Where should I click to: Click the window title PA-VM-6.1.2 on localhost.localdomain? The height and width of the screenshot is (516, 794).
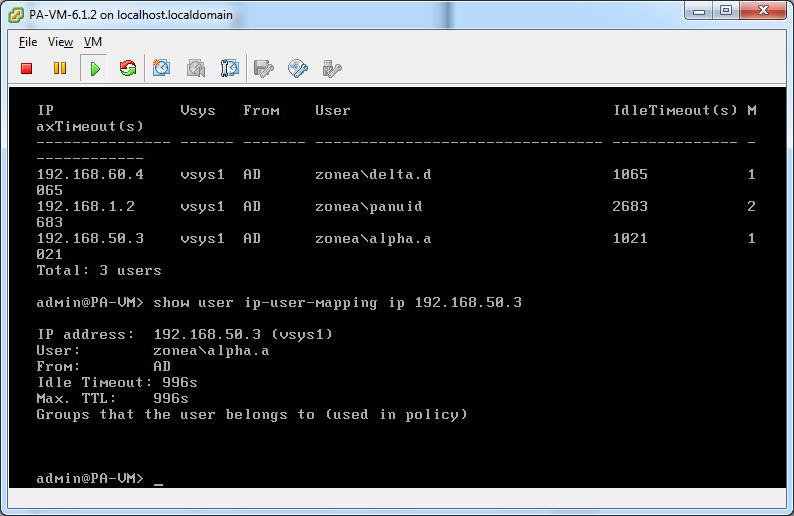click(x=131, y=15)
